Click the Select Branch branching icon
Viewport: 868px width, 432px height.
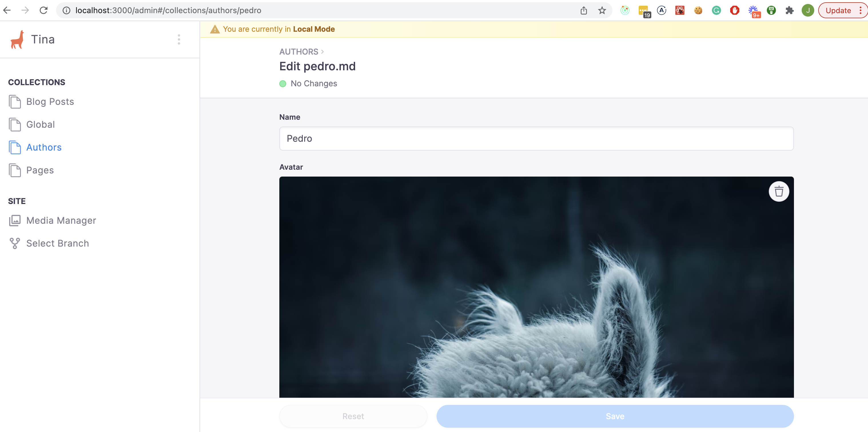point(15,243)
